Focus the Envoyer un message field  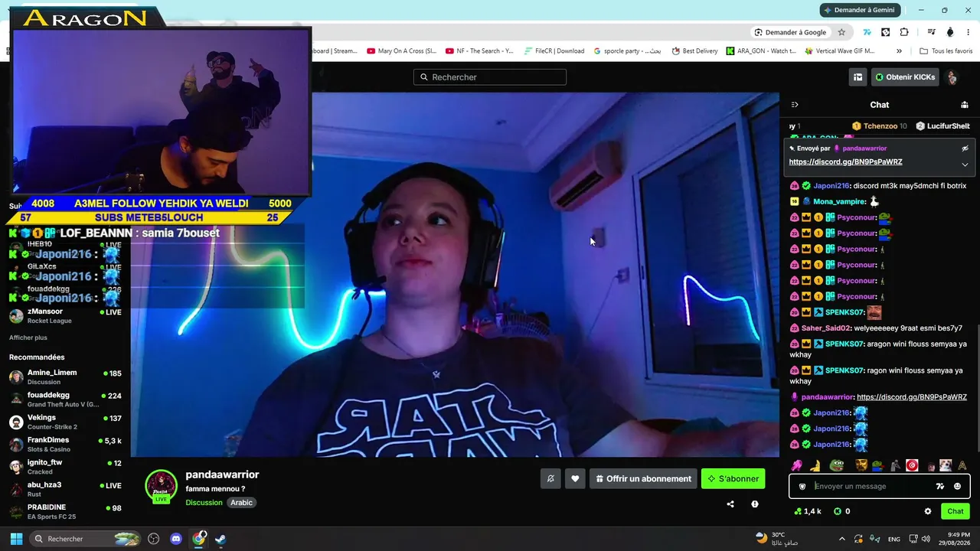(x=871, y=486)
